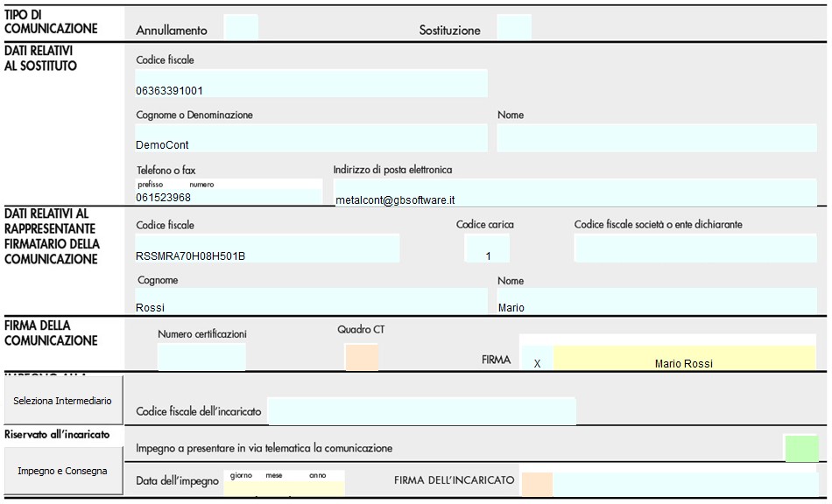Toggle the Quadro CT box
Image resolution: width=832 pixels, height=504 pixels.
[362, 357]
